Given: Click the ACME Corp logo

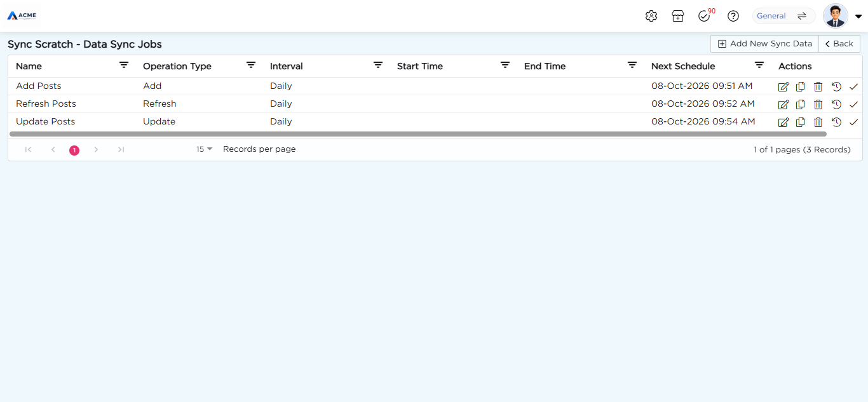Looking at the screenshot, I should [x=22, y=16].
